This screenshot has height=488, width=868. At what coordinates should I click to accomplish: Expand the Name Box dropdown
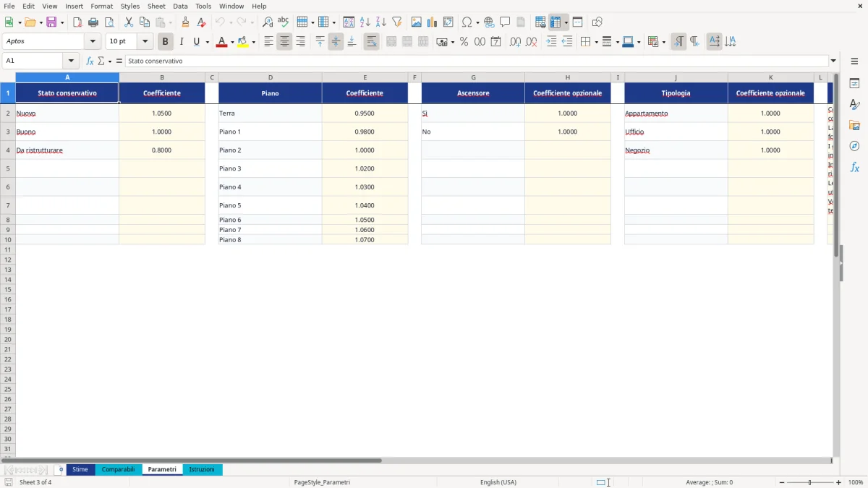point(71,61)
